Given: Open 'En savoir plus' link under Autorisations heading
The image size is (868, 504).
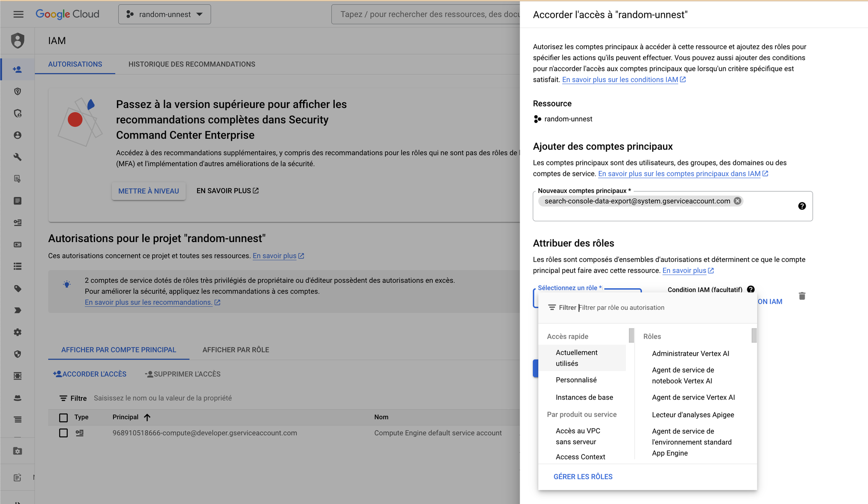Looking at the screenshot, I should pos(278,256).
